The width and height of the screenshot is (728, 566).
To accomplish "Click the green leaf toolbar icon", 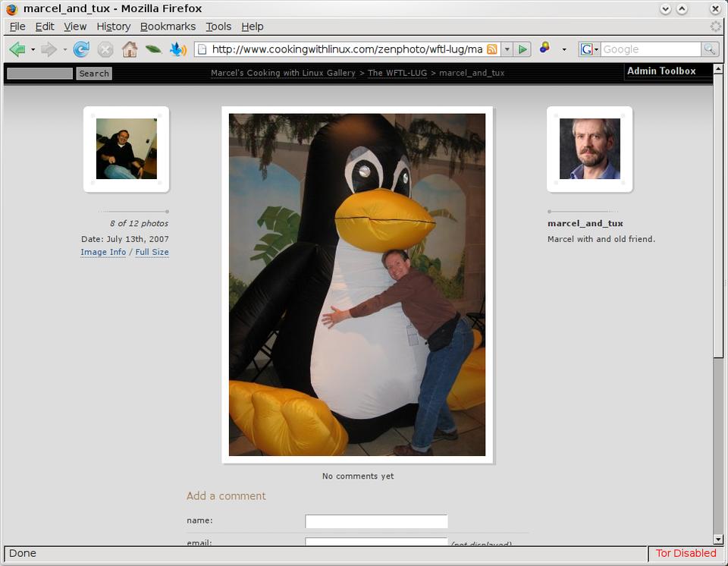I will coord(153,49).
